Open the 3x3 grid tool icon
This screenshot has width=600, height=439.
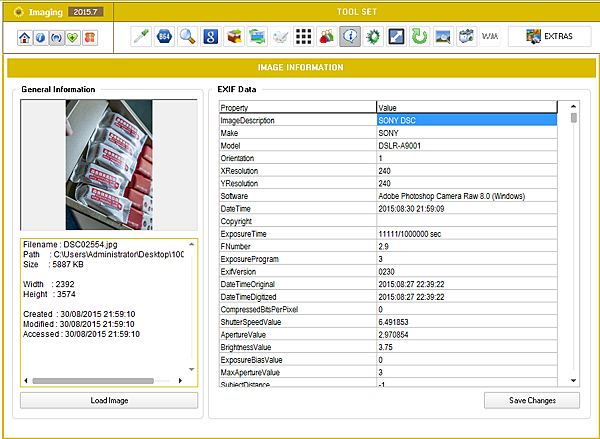click(303, 36)
